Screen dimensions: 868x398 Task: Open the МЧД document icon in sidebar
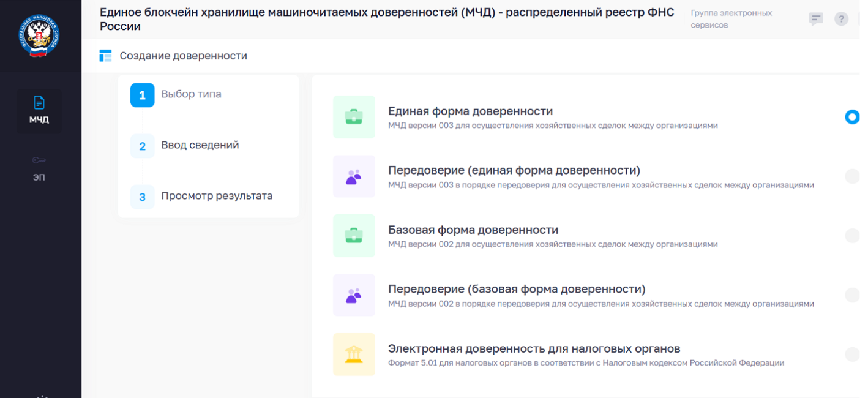[39, 102]
